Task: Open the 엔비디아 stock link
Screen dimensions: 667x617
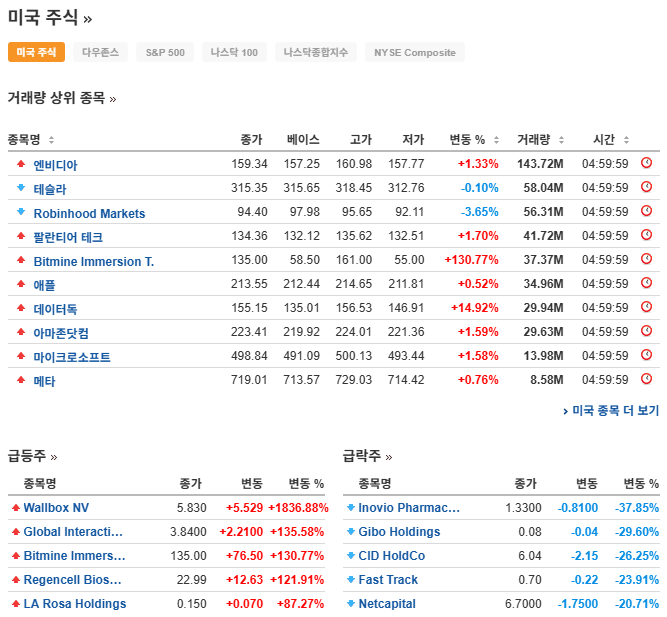Action: click(x=55, y=165)
